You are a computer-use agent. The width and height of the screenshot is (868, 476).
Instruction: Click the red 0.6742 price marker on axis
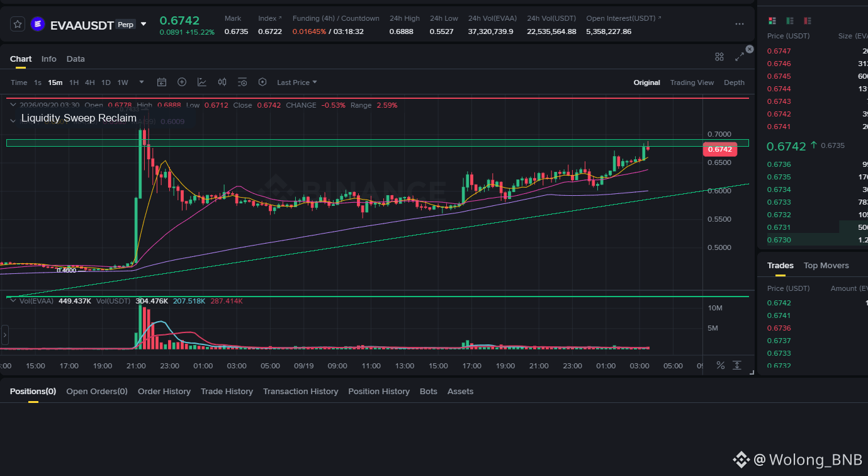[x=719, y=149]
